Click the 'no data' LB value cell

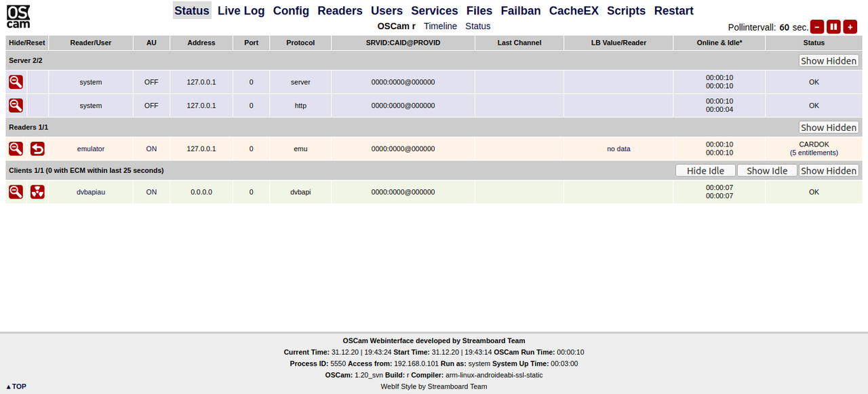[618, 149]
